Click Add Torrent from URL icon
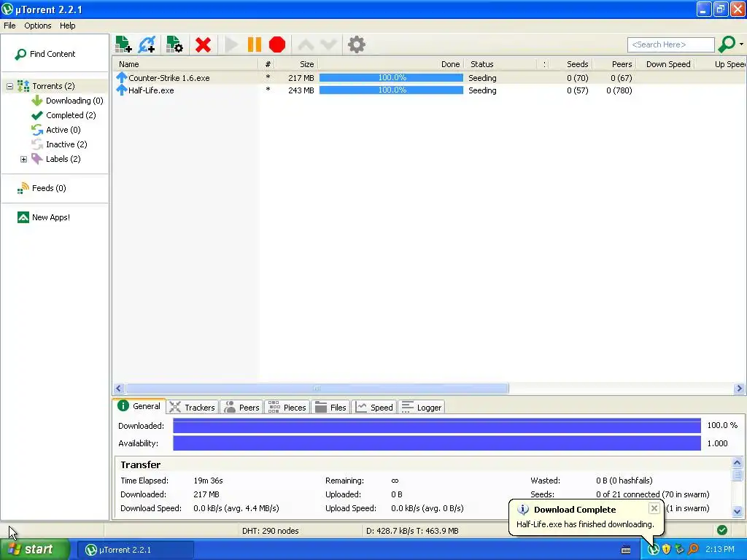This screenshot has height=560, width=747. [147, 44]
